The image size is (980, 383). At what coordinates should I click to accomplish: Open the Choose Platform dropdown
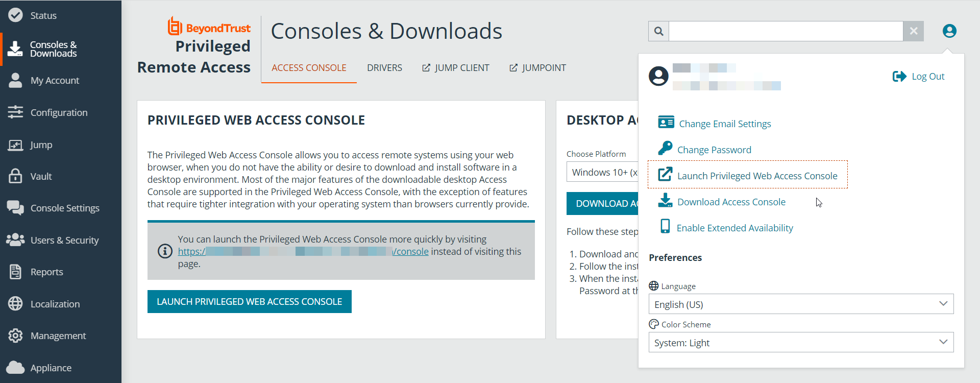click(x=603, y=172)
